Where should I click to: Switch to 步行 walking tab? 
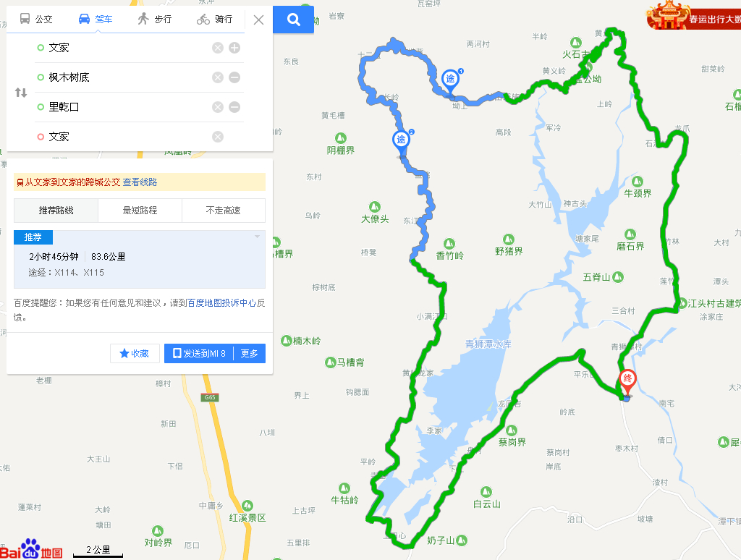(155, 19)
